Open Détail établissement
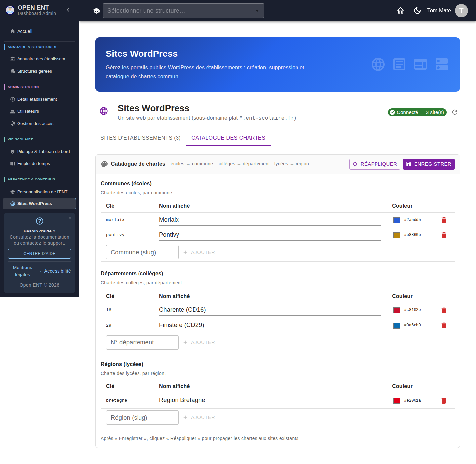Screen dimensions: 476x464 coord(39,99)
